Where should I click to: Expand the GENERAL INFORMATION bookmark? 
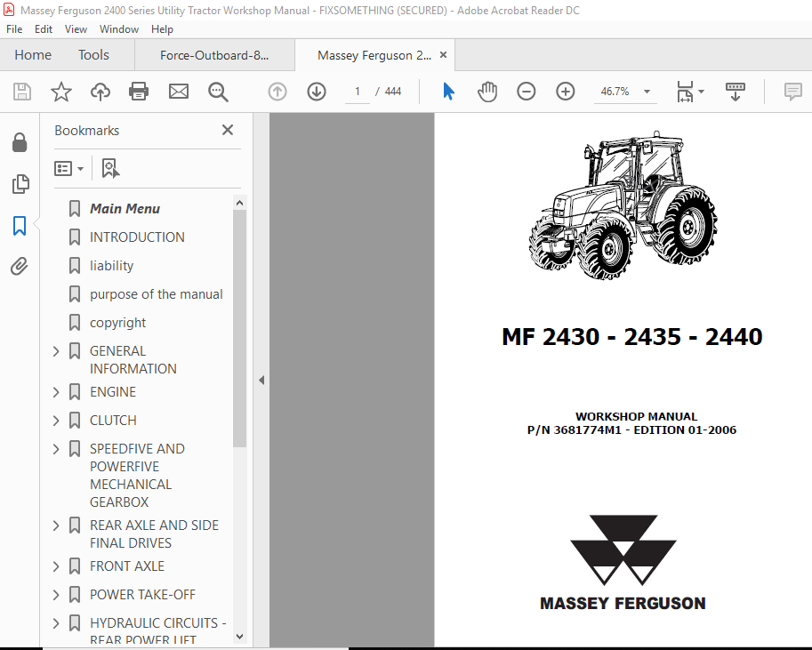(x=56, y=351)
